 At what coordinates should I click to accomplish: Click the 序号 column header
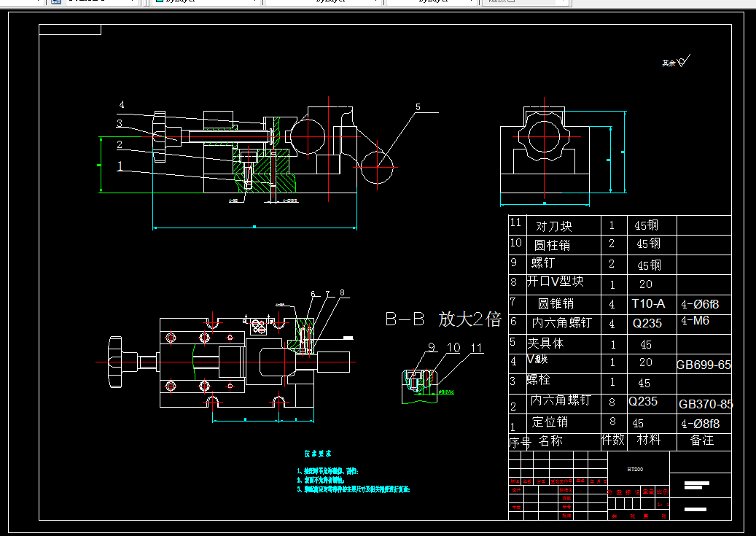tap(520, 443)
